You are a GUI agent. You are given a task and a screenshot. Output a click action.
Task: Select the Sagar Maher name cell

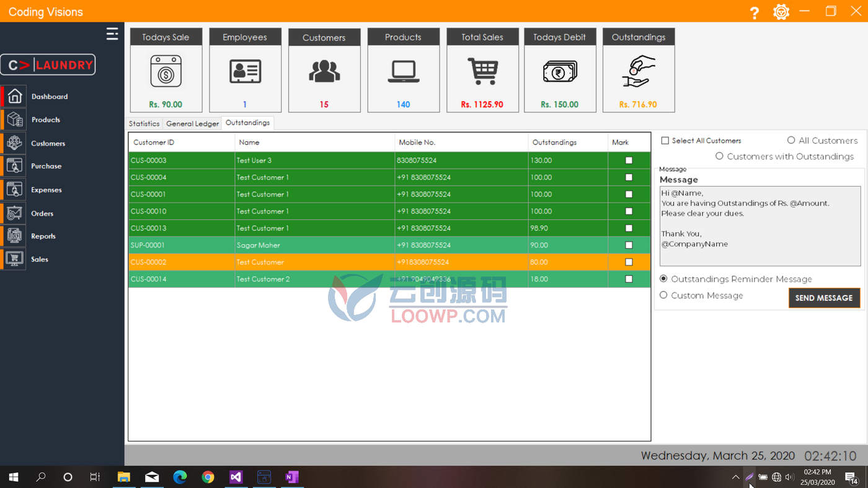(315, 245)
